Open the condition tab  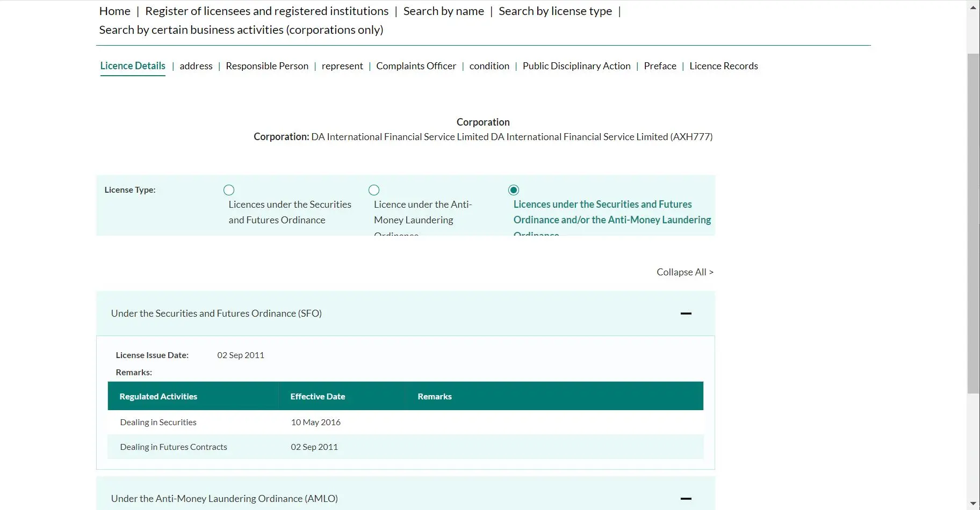489,66
